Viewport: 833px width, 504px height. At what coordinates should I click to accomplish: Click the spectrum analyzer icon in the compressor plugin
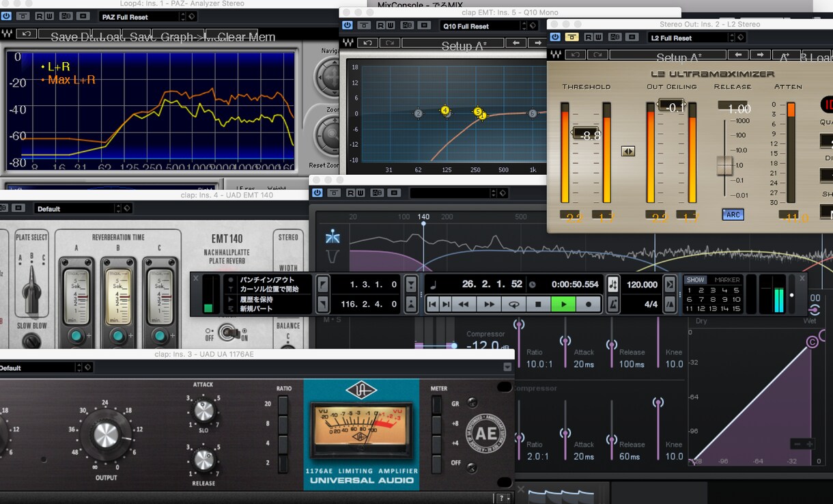[x=333, y=237]
